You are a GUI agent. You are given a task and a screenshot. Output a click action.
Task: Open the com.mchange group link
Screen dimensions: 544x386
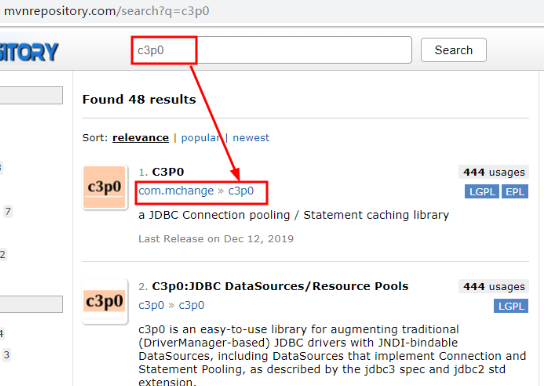[176, 191]
